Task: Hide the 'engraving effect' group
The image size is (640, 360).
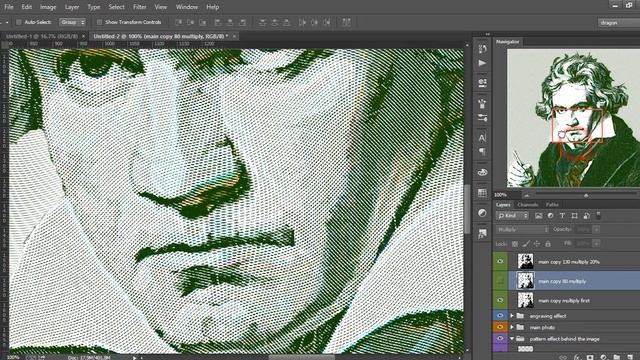Action: tap(500, 316)
